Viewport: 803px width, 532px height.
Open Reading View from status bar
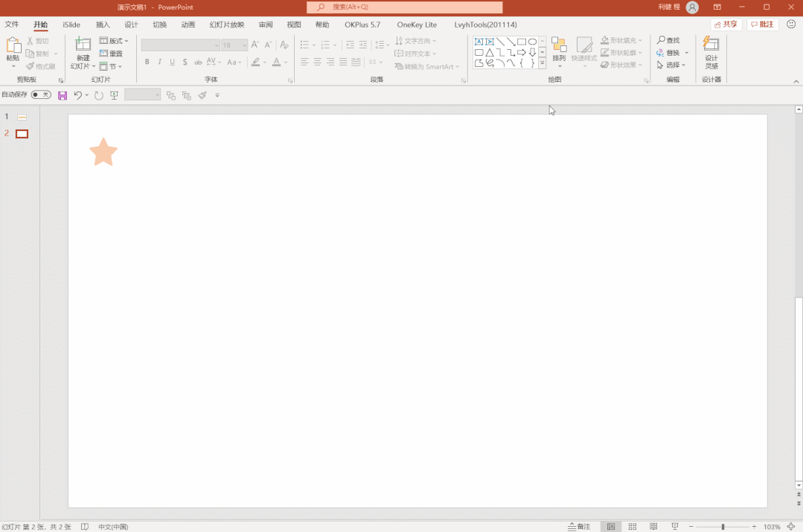[653, 526]
